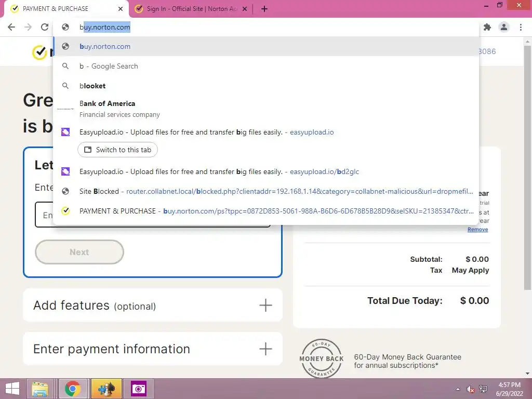Click the Subtotal $ 0.00 value

pyautogui.click(x=477, y=259)
